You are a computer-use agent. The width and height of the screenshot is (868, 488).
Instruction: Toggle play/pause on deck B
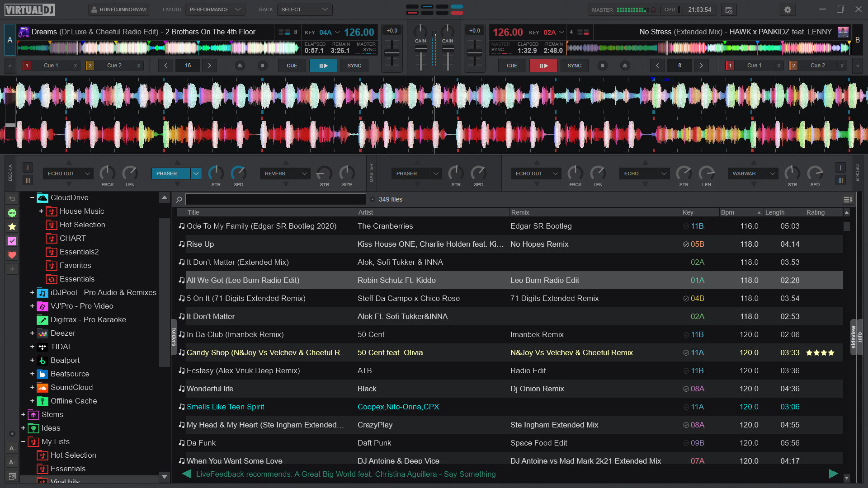point(543,66)
